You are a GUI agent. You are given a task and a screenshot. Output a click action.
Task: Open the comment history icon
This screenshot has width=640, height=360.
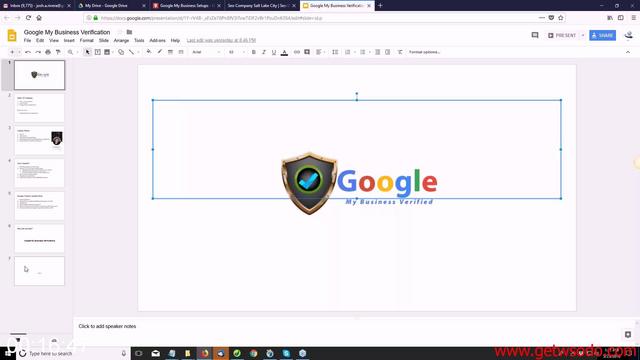(x=535, y=36)
